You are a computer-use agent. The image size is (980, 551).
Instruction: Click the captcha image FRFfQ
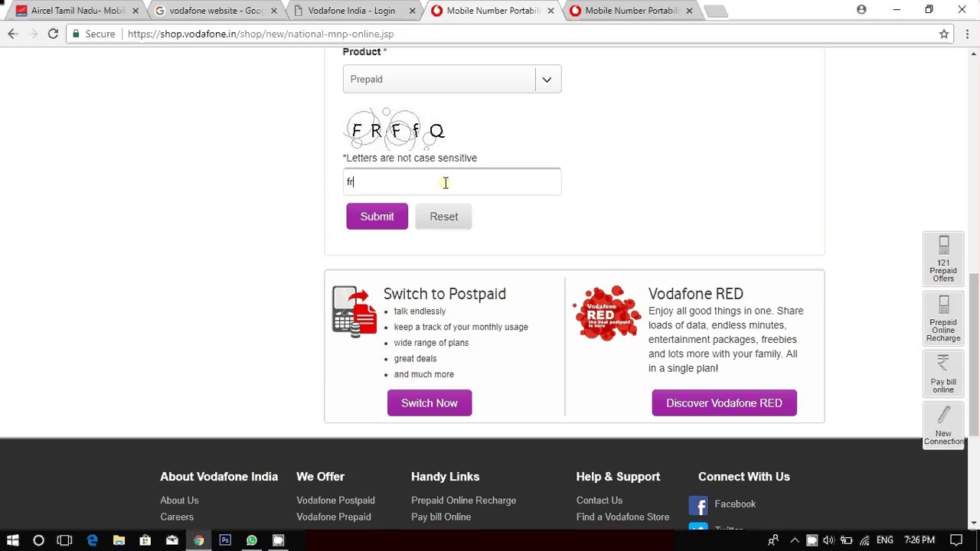pyautogui.click(x=395, y=130)
